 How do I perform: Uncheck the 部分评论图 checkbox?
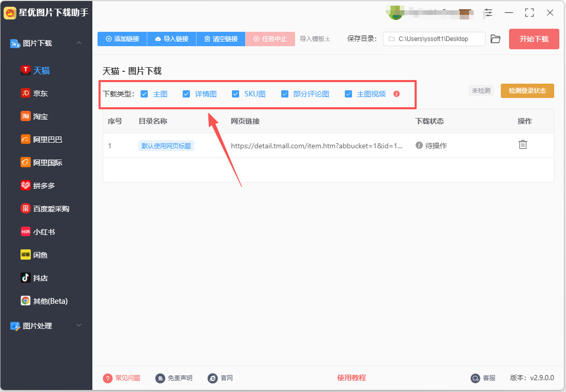click(285, 94)
